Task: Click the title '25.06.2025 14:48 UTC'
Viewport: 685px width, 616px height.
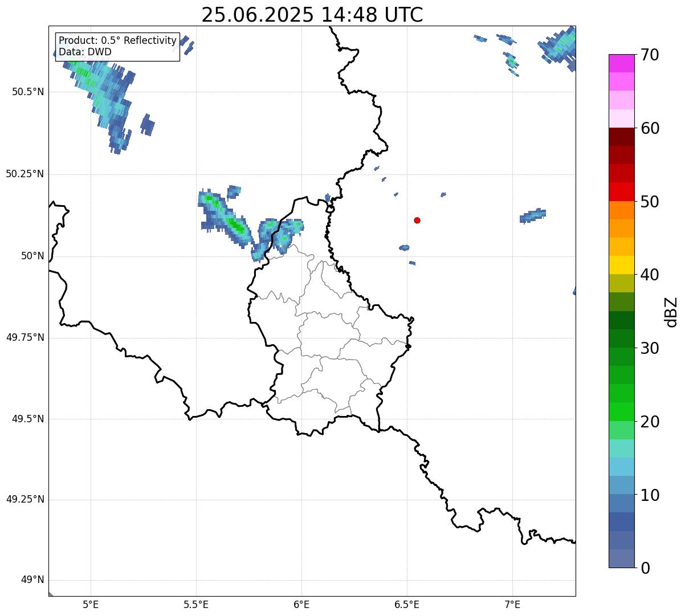Action: click(312, 15)
